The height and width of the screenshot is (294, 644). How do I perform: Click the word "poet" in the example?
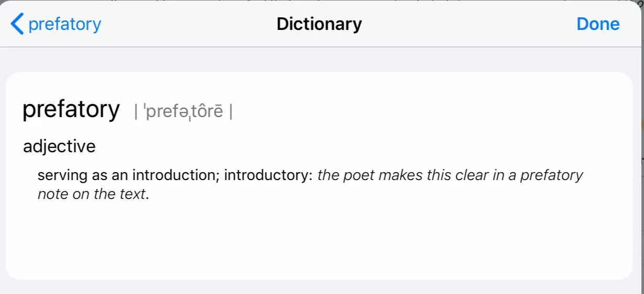pyautogui.click(x=359, y=175)
